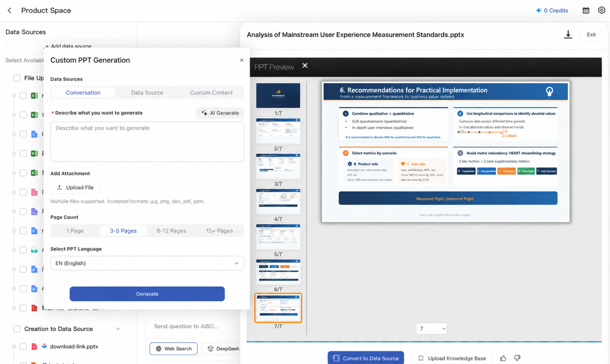The width and height of the screenshot is (610, 364).
Task: Click the expand icon next to PPT Preview
Action: coord(305,66)
